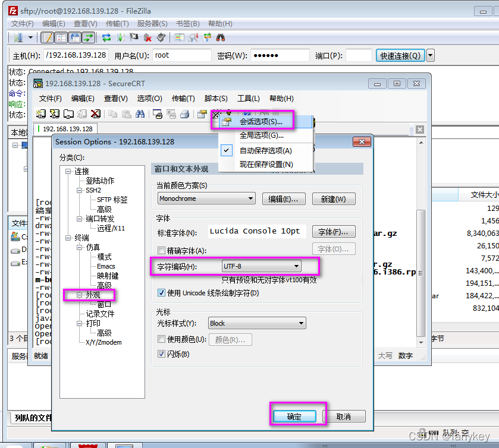Toggle directory comparison icon in FileZilla
The width and height of the screenshot is (499, 448).
click(x=193, y=37)
